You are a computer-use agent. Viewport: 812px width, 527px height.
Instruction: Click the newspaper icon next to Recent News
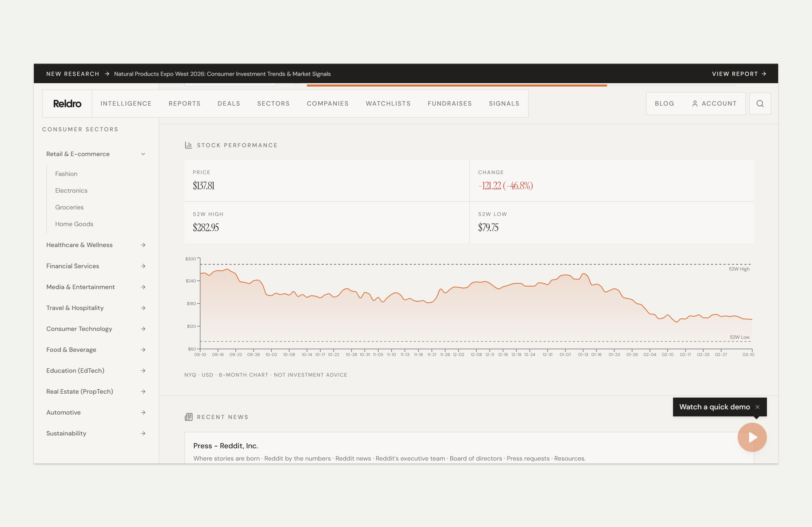click(189, 417)
